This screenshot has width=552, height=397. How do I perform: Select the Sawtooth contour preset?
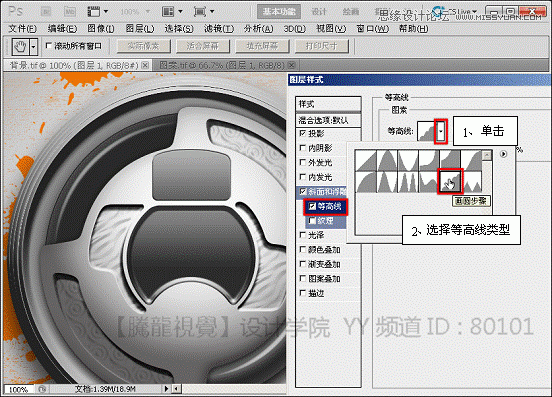click(471, 182)
